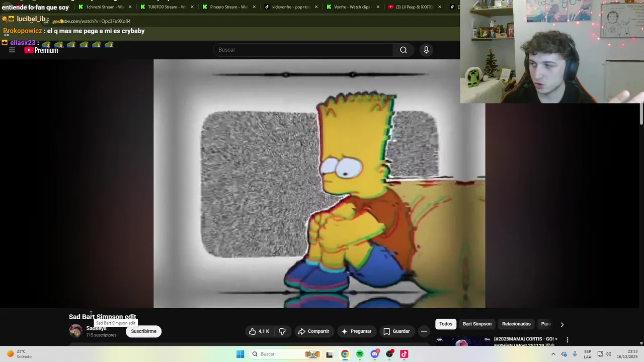Open Google Chrome from the taskbar

point(345,354)
